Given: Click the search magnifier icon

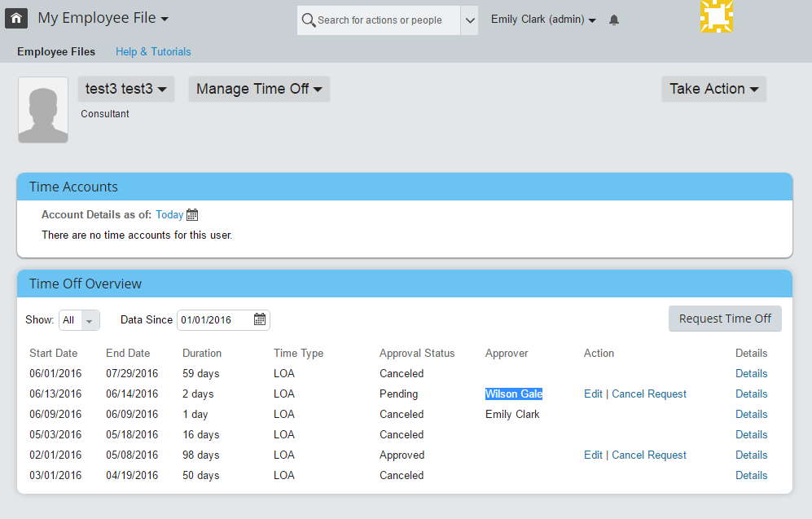Looking at the screenshot, I should [x=308, y=20].
